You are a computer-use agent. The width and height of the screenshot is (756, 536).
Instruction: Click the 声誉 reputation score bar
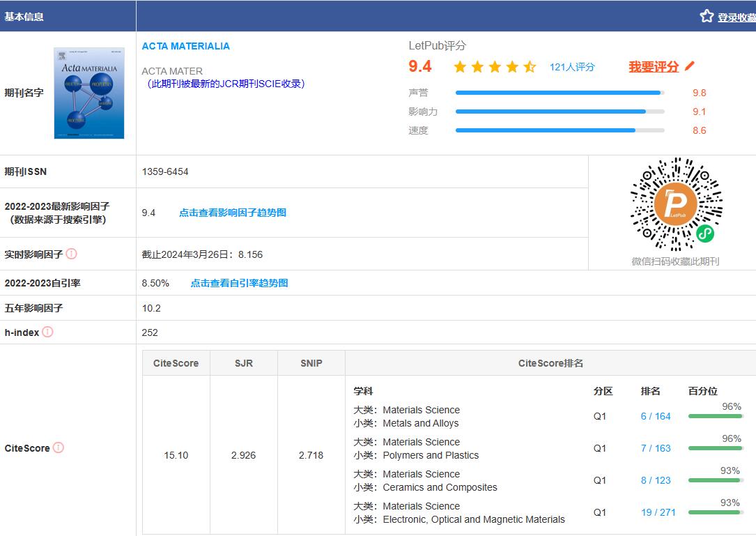point(560,93)
